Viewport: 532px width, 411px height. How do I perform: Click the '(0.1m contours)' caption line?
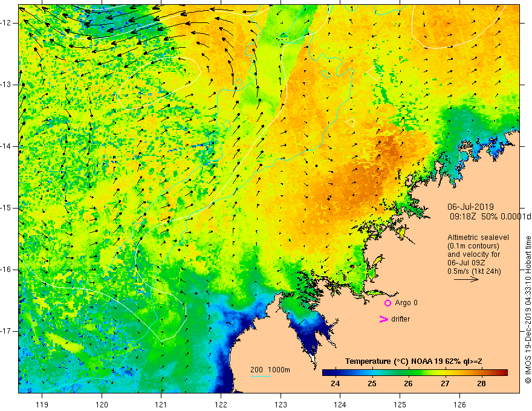tap(473, 246)
